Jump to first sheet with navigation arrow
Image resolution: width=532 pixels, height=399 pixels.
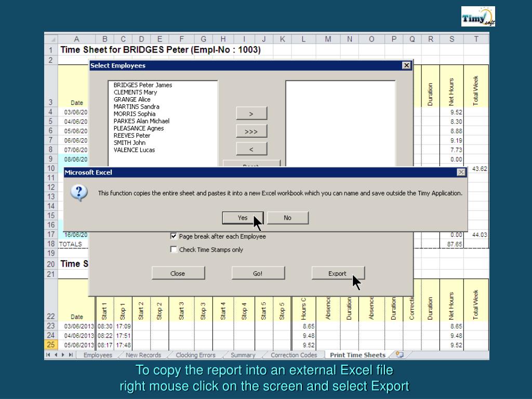pyautogui.click(x=48, y=355)
